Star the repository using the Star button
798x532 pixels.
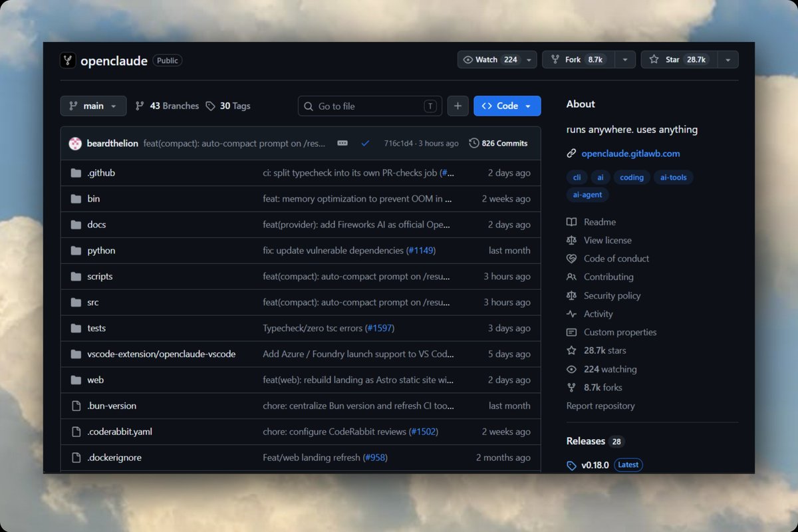coord(679,60)
